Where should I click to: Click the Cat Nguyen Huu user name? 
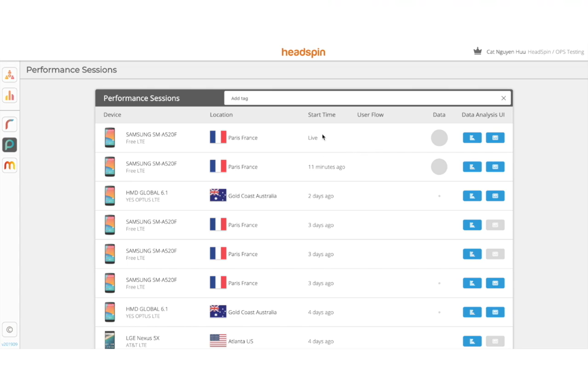[506, 52]
